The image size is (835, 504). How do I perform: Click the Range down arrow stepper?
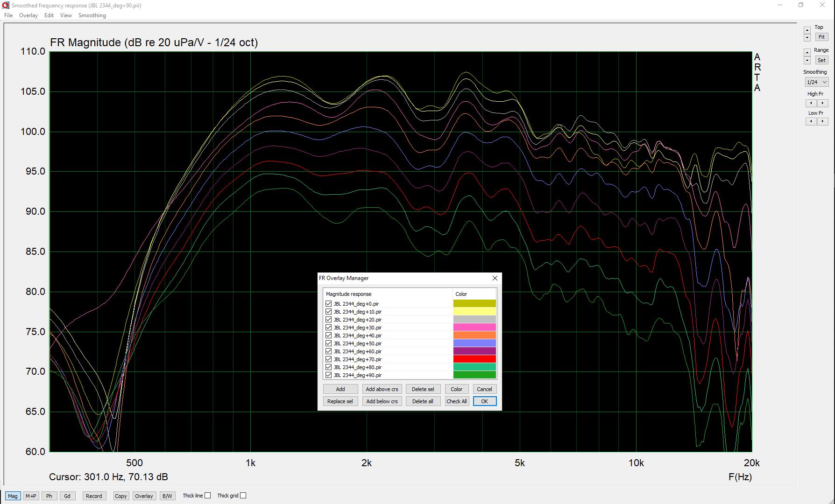coord(807,61)
